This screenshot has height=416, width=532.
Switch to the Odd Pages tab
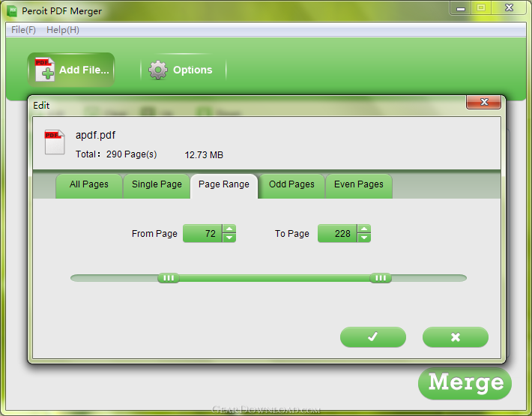[x=291, y=186]
